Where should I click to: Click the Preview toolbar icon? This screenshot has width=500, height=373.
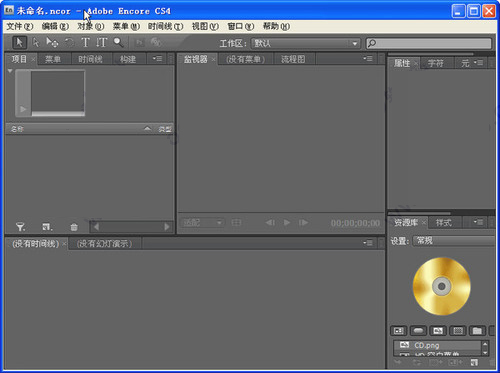pos(156,43)
